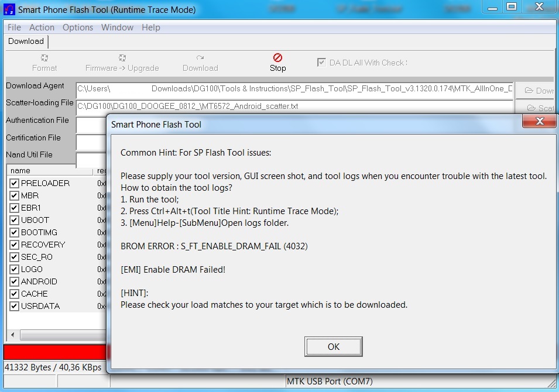Select the Download tab
The image size is (559, 392).
[x=26, y=42]
